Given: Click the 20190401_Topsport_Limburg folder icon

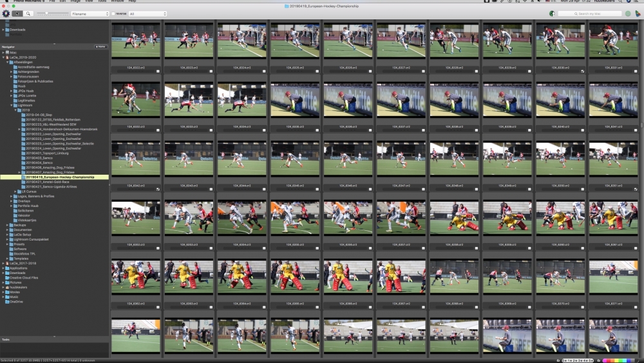Looking at the screenshot, I should point(23,153).
